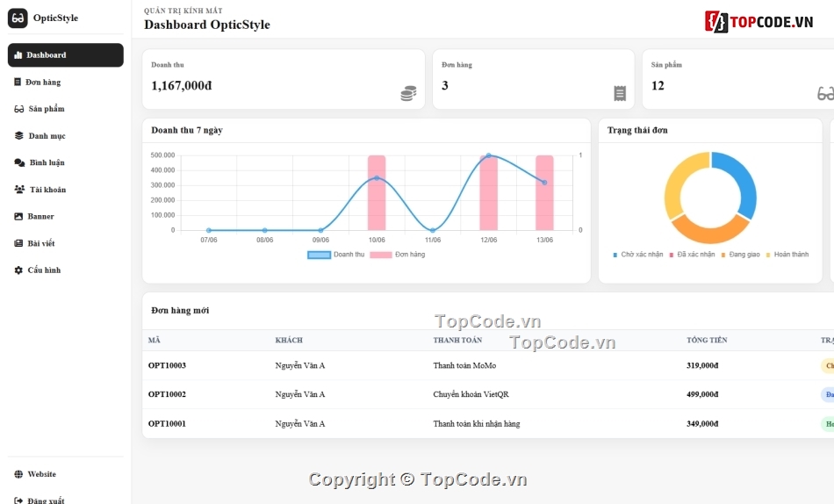This screenshot has width=834, height=504.
Task: Go to Bài viết page
Action: [66, 243]
